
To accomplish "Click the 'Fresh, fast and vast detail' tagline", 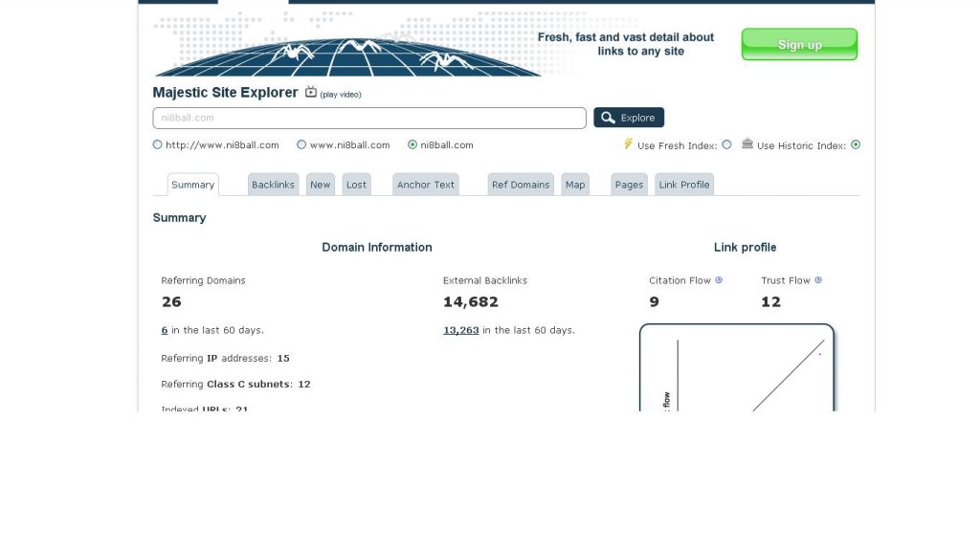I will tap(626, 44).
